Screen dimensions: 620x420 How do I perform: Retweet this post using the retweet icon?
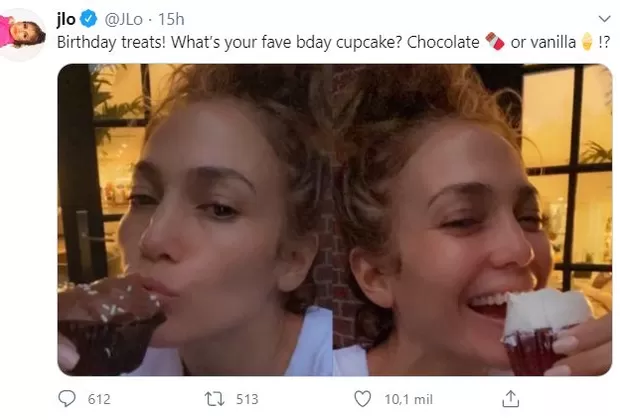(214, 399)
